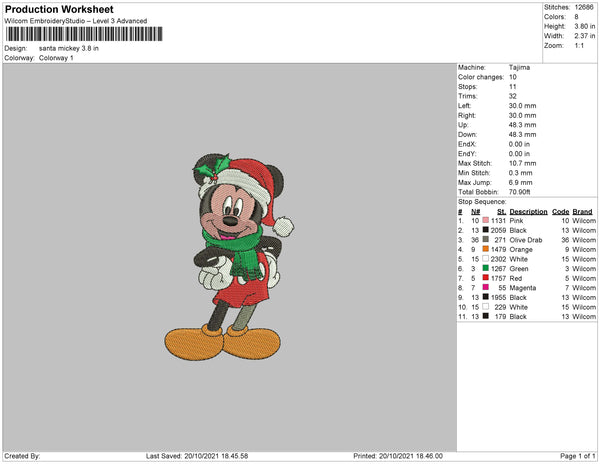600x464 pixels.
Task: Click the Stop Sequence heading
Action: [482, 202]
